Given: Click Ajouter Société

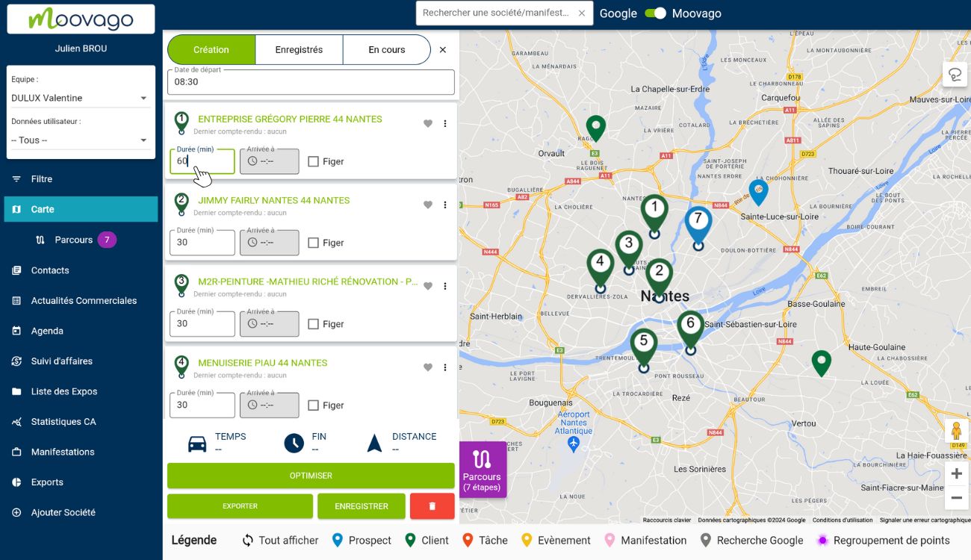Looking at the screenshot, I should [81, 512].
